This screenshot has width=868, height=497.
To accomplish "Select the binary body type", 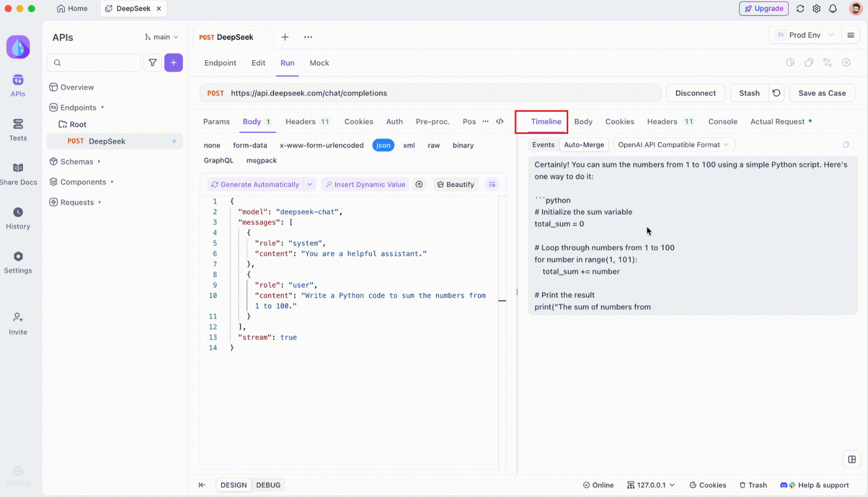I will click(x=463, y=145).
